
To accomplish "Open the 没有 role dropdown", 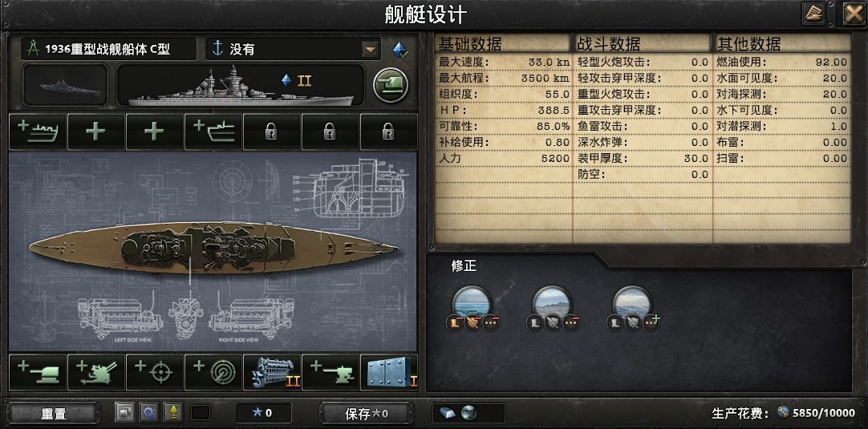I will [x=294, y=49].
